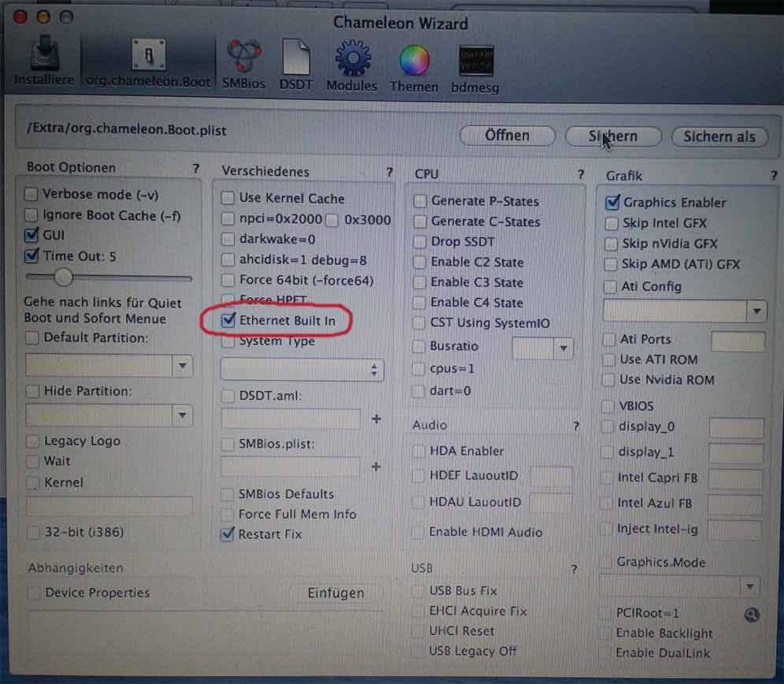Enable HDA Enabler
The width and height of the screenshot is (784, 684).
pyautogui.click(x=418, y=451)
